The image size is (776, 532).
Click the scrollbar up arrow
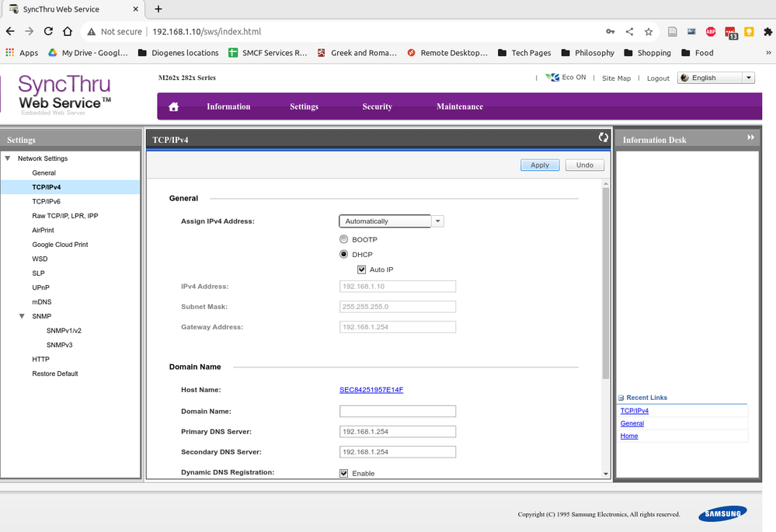coord(606,183)
